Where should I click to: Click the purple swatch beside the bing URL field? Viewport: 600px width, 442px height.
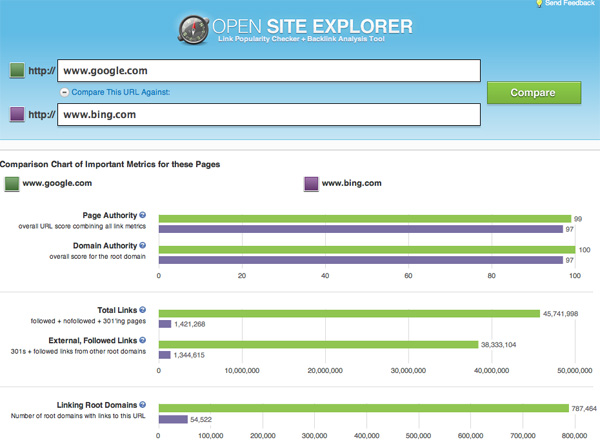pyautogui.click(x=17, y=114)
